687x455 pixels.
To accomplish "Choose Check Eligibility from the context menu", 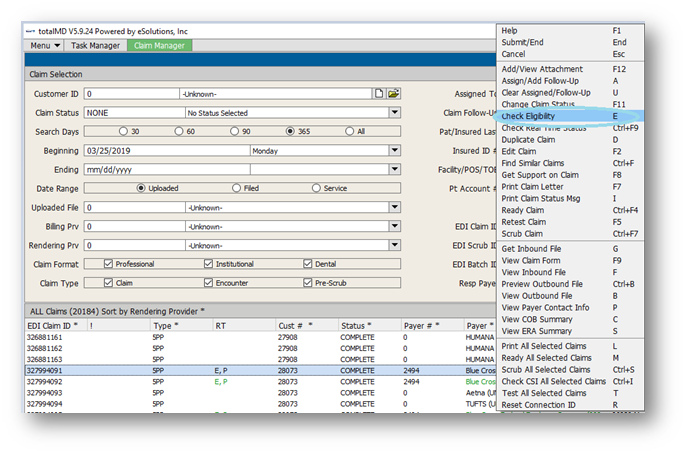I will coord(528,117).
